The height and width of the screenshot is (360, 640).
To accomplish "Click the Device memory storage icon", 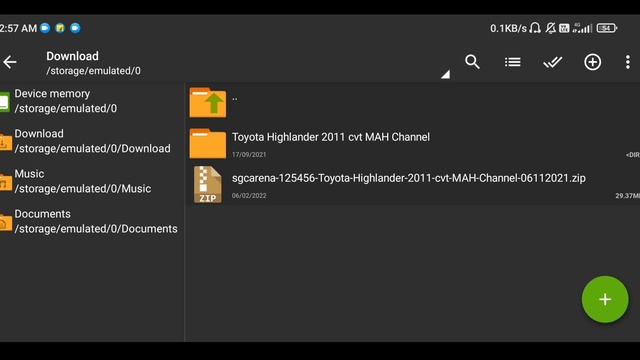I will pos(4,102).
